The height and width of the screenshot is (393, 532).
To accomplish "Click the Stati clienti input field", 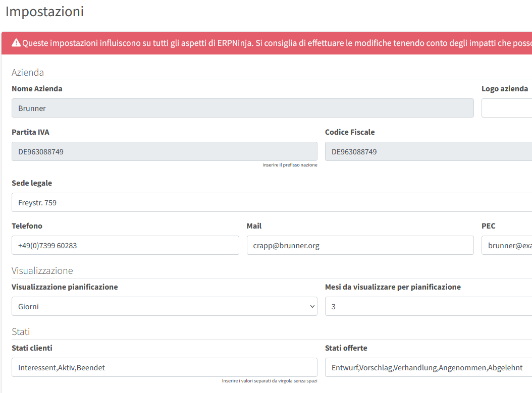I will point(165,367).
